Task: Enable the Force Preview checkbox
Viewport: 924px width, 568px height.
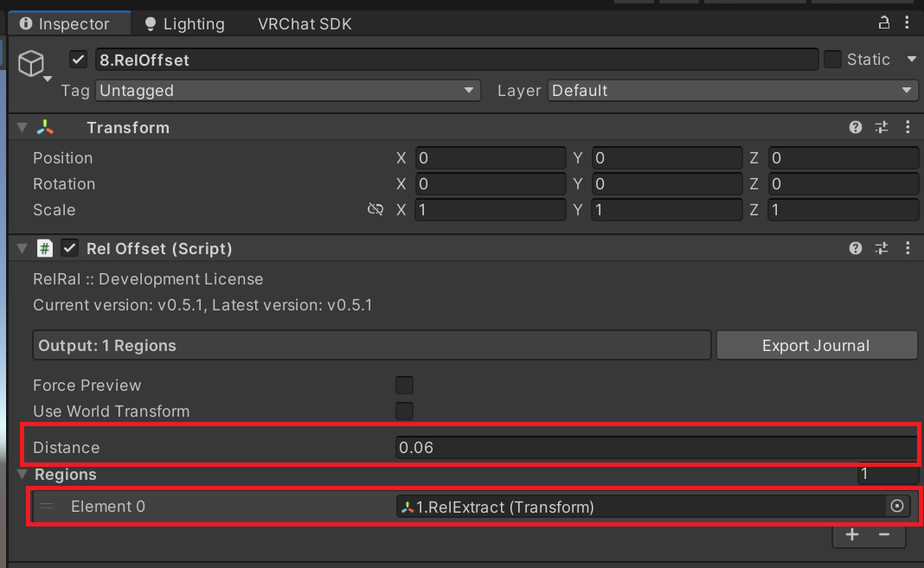Action: point(404,385)
